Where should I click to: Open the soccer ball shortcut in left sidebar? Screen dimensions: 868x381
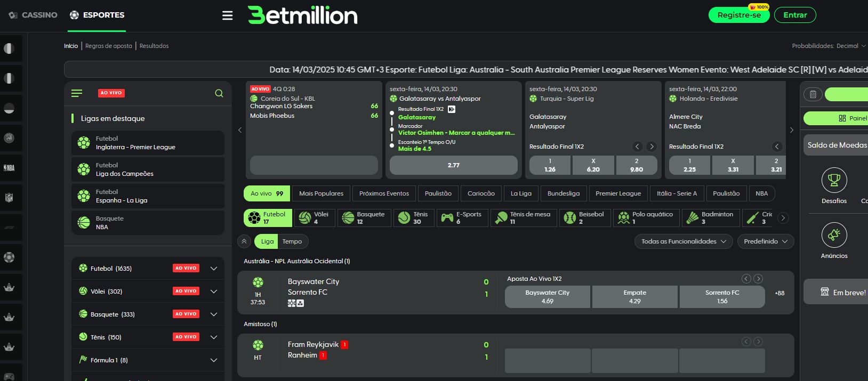pos(9,257)
